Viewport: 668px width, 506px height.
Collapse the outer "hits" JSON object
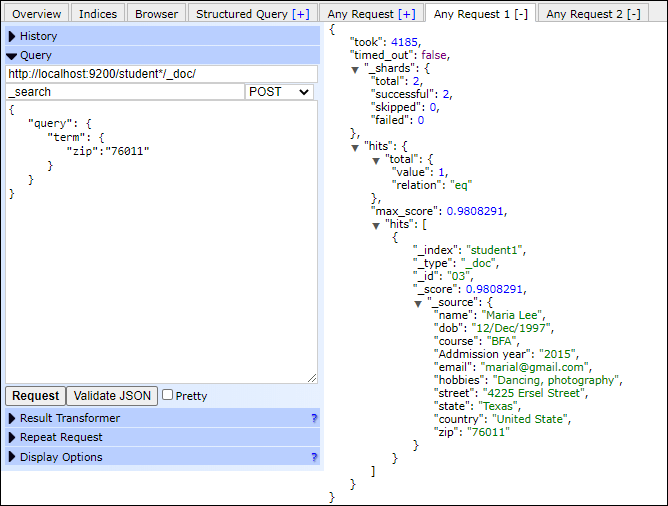pos(355,147)
